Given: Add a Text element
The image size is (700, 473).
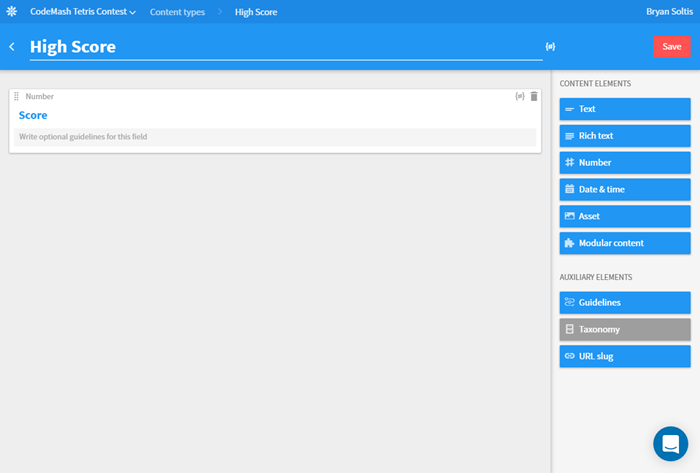Looking at the screenshot, I should (625, 109).
